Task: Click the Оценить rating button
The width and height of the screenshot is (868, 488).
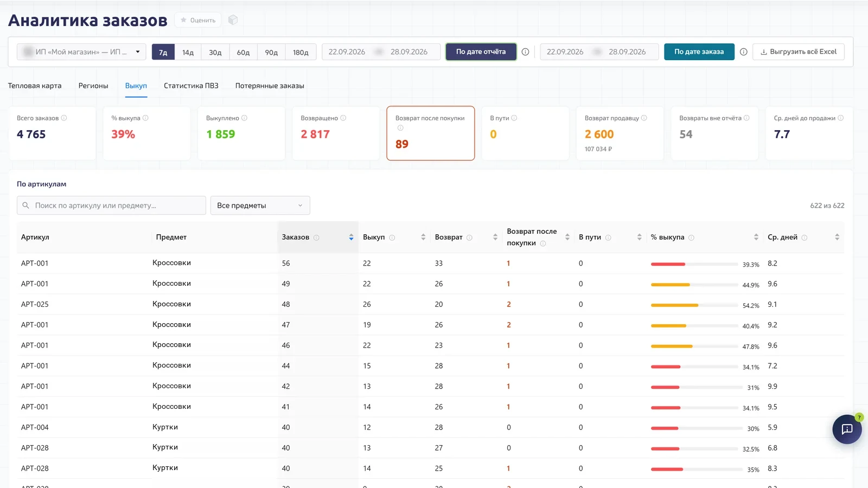Action: click(x=198, y=20)
